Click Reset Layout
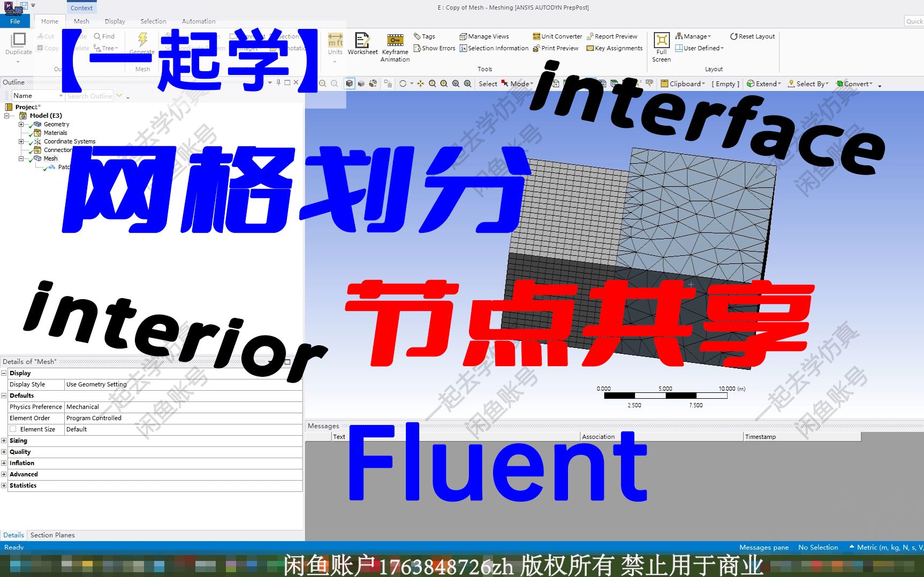 click(x=752, y=36)
